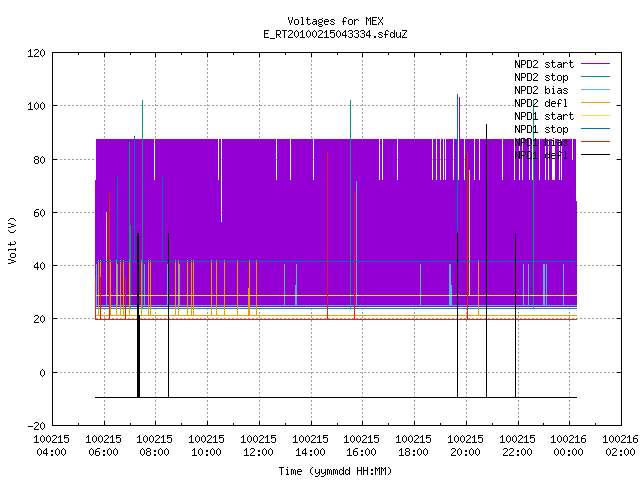Click the y-axis tick value 120

pos(36,53)
